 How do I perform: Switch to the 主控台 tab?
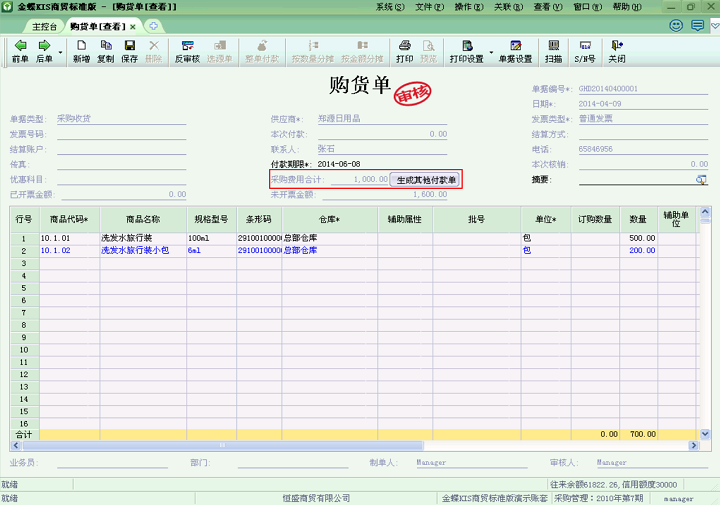pos(44,26)
